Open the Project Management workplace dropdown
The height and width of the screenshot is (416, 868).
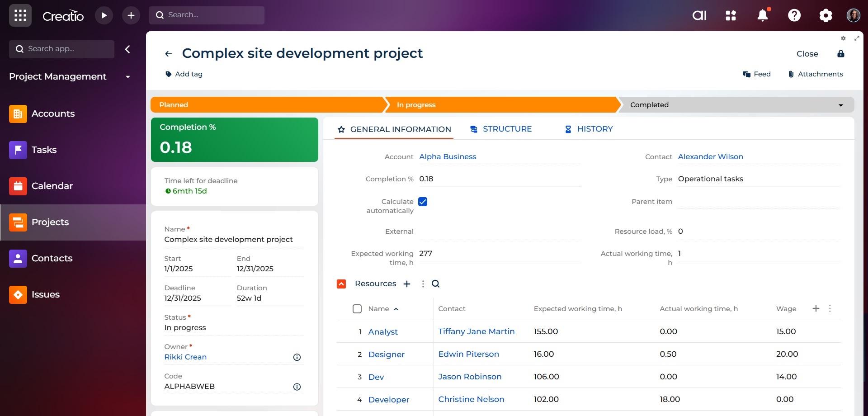[x=128, y=77]
